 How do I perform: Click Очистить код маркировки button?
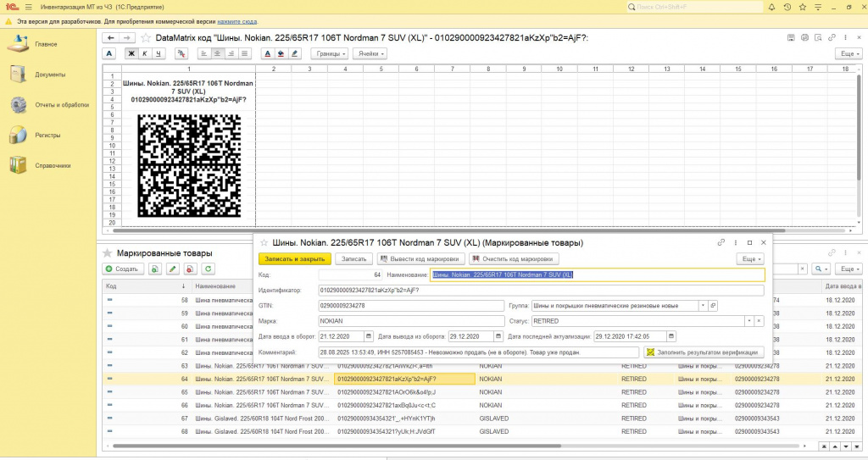[x=514, y=258]
